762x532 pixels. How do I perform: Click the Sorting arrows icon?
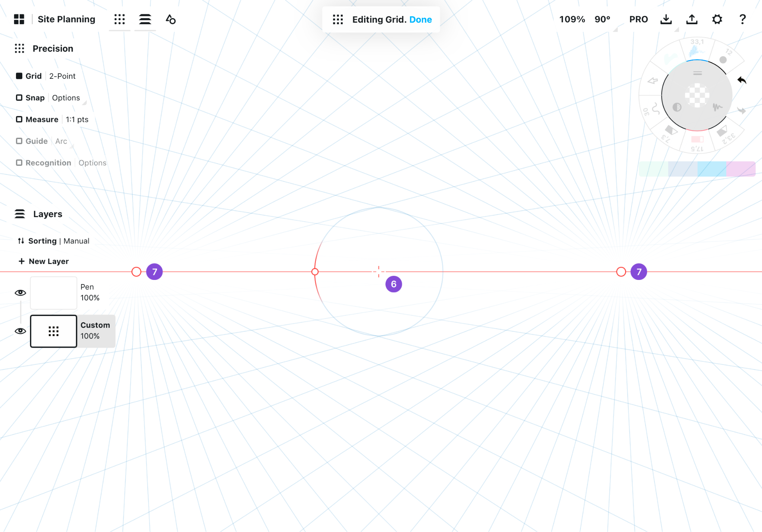coord(21,241)
